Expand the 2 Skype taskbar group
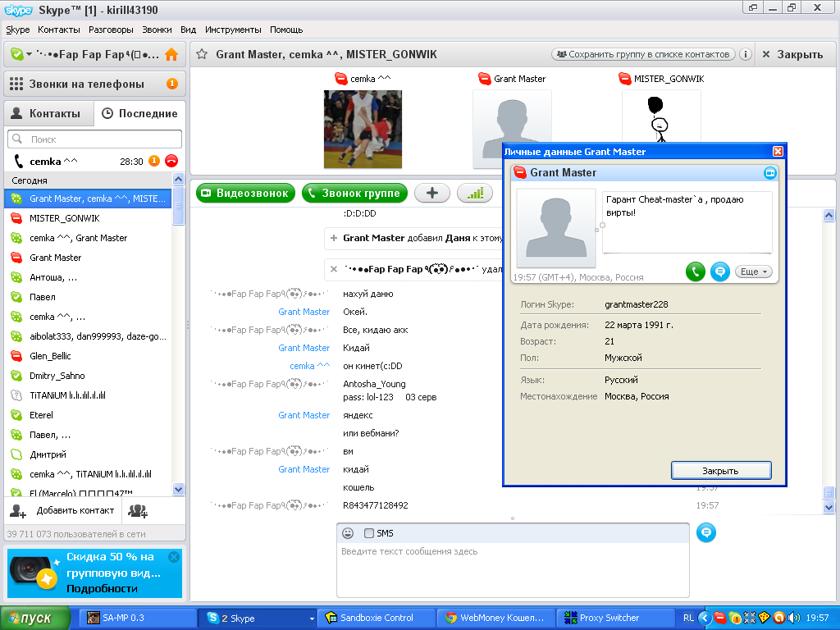840x630 pixels. coord(257,619)
